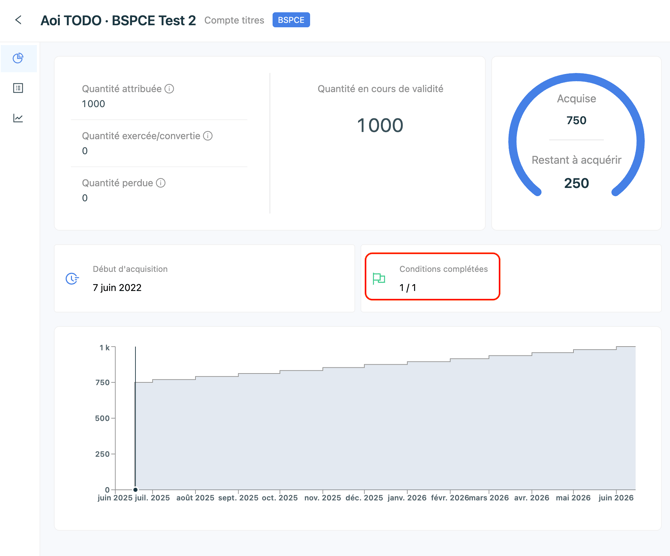Show info for Quantité perdue

tap(161, 183)
